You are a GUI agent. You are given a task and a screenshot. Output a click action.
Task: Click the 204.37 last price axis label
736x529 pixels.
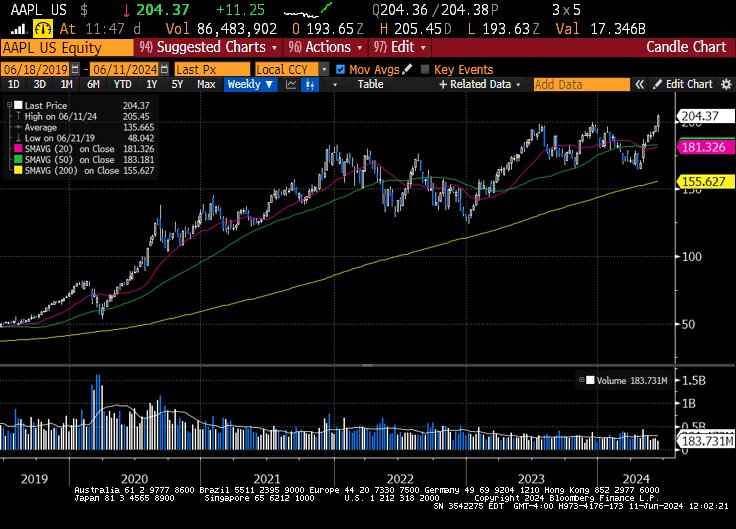point(704,116)
